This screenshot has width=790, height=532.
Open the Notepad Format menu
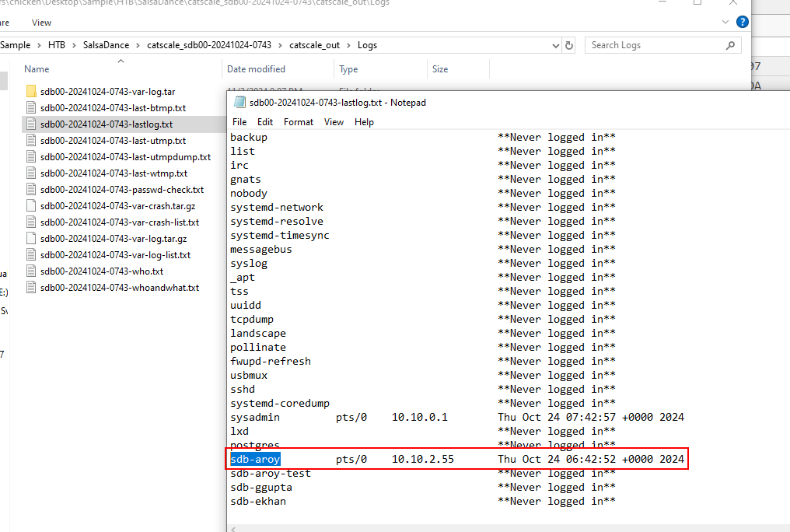(299, 122)
